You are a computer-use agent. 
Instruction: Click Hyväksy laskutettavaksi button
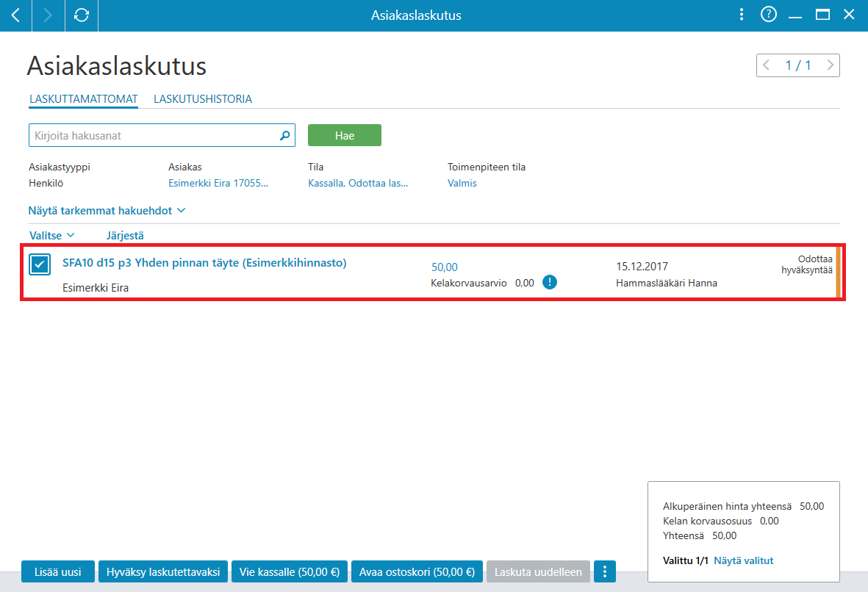163,571
